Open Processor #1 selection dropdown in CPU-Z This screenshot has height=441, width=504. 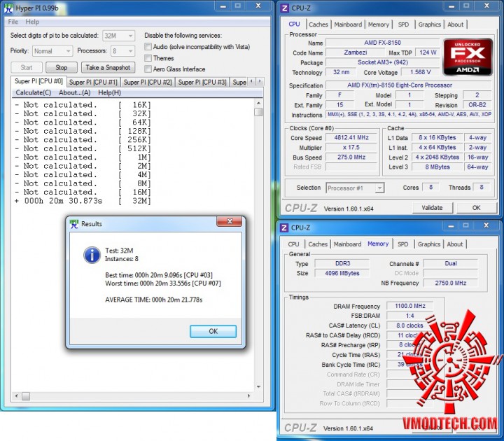coord(355,188)
